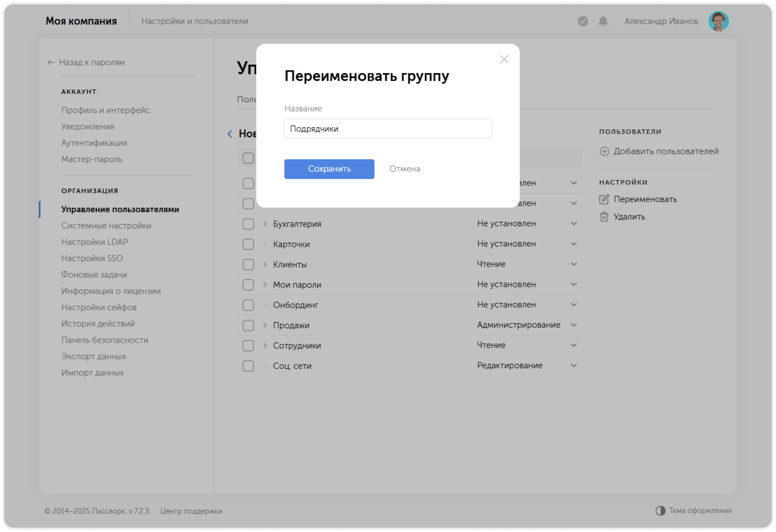Click the back arrow near Назад к паролям
Screen dimensions: 776x532
click(50, 62)
